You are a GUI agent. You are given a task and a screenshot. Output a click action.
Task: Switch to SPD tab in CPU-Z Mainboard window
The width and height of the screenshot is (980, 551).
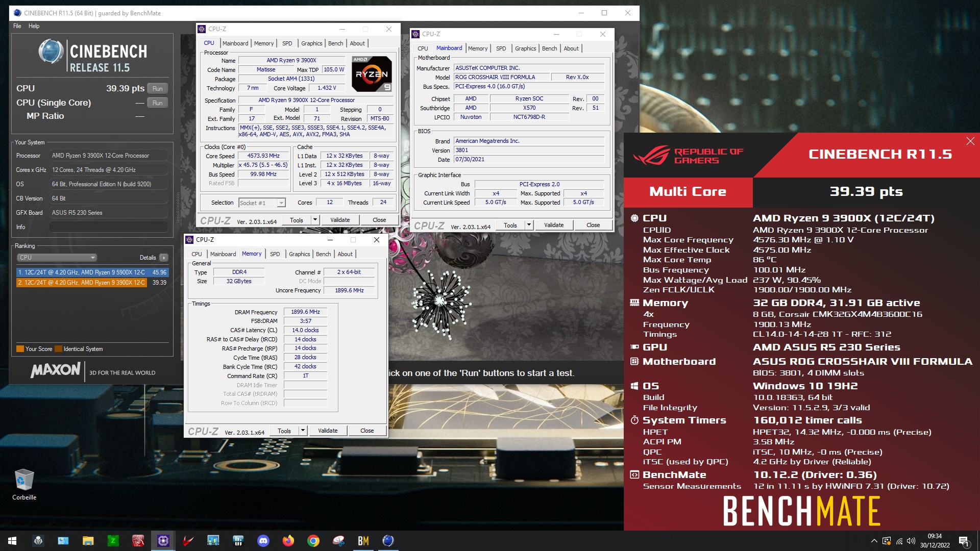click(x=501, y=48)
